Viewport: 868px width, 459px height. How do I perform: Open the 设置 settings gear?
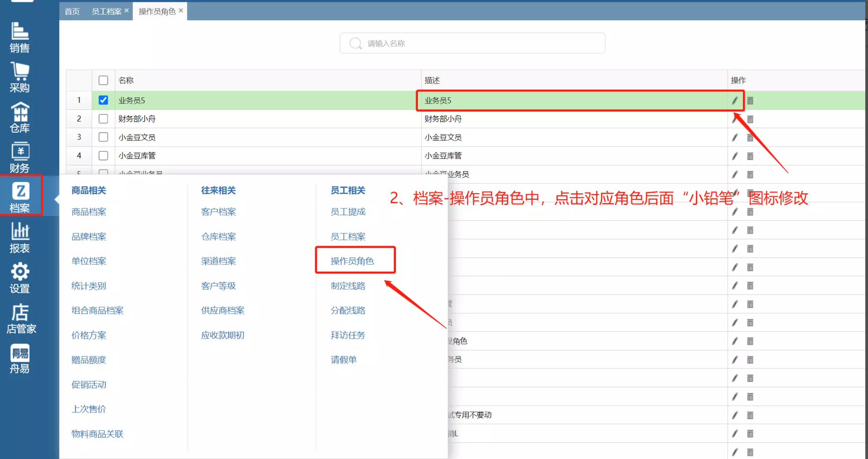[20, 278]
